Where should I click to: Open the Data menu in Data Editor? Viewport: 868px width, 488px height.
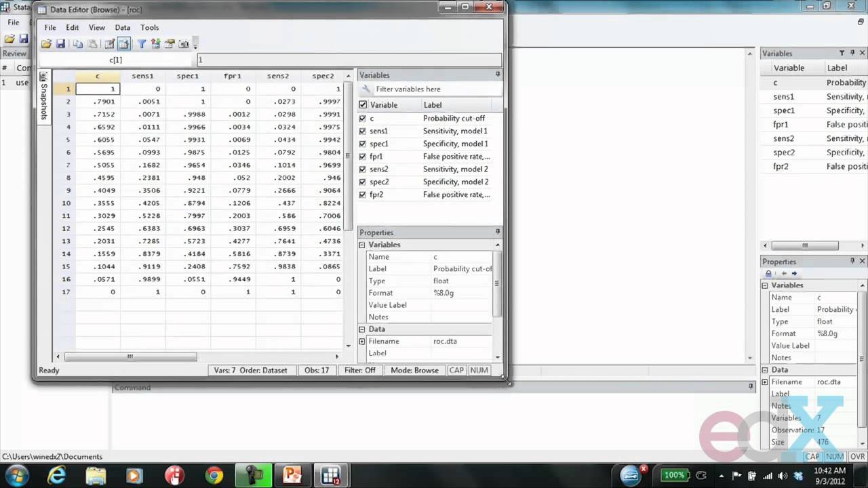coord(123,28)
